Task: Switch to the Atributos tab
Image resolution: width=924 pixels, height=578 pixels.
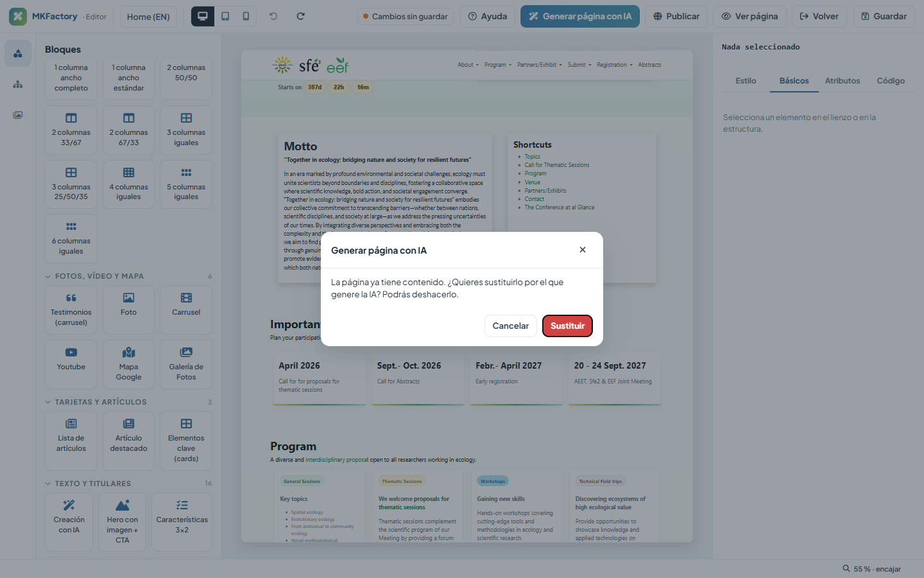Action: pos(843,81)
